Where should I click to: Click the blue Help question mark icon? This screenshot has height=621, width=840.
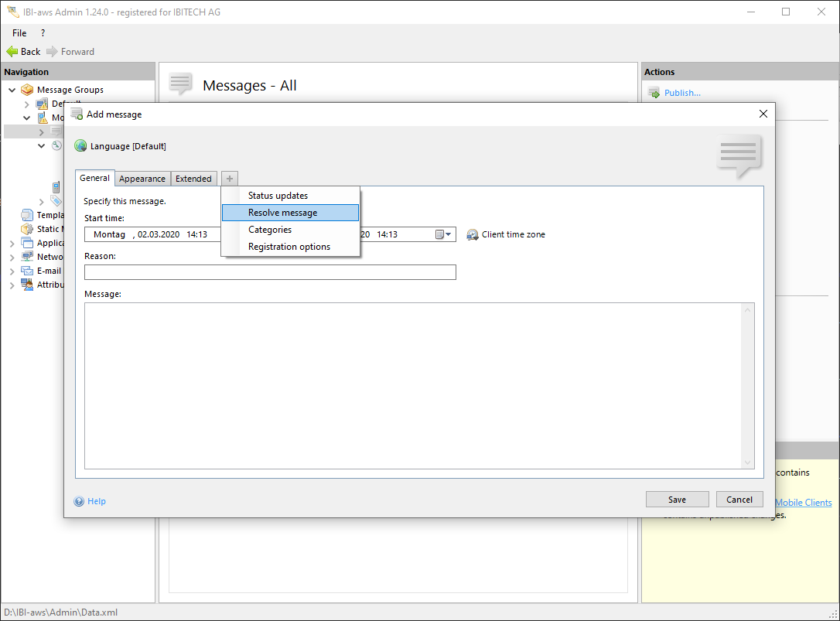[79, 501]
